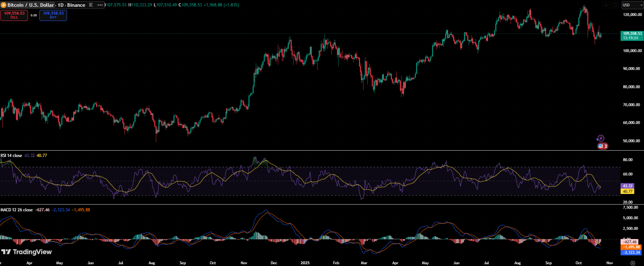Click the MACD 12 26 close indicator label

tap(17, 210)
